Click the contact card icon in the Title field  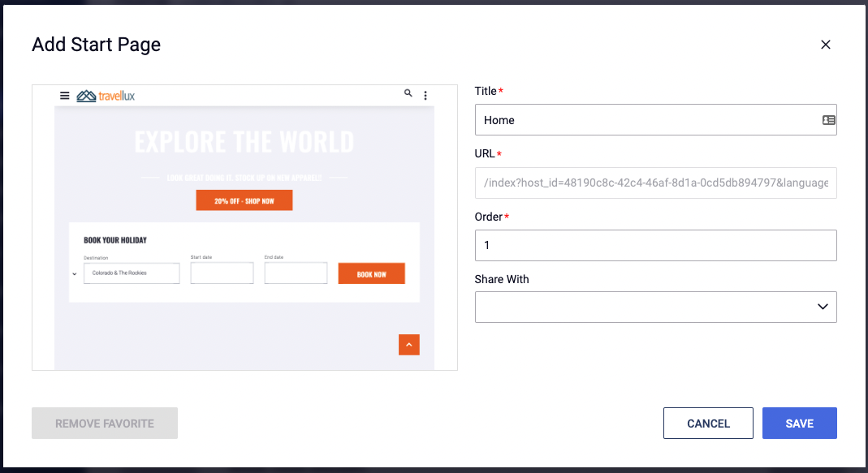pyautogui.click(x=827, y=119)
